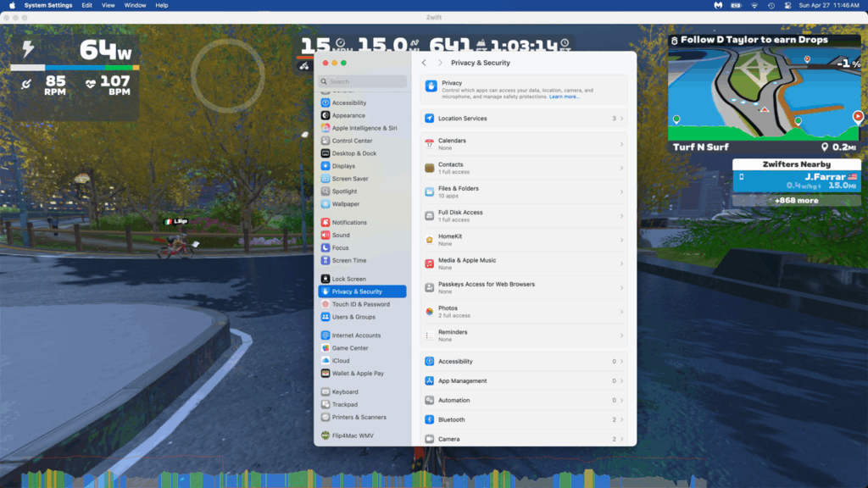868x488 pixels.
Task: Click the Turf N Surf route label
Action: (x=701, y=147)
